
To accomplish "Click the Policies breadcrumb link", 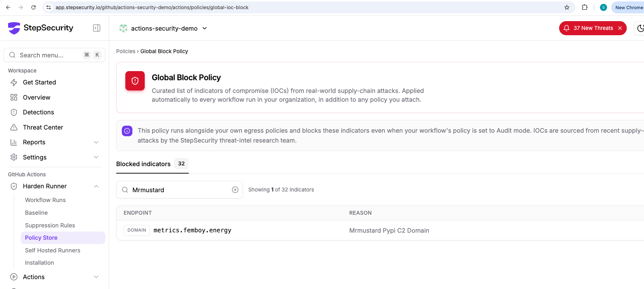I will click(126, 51).
